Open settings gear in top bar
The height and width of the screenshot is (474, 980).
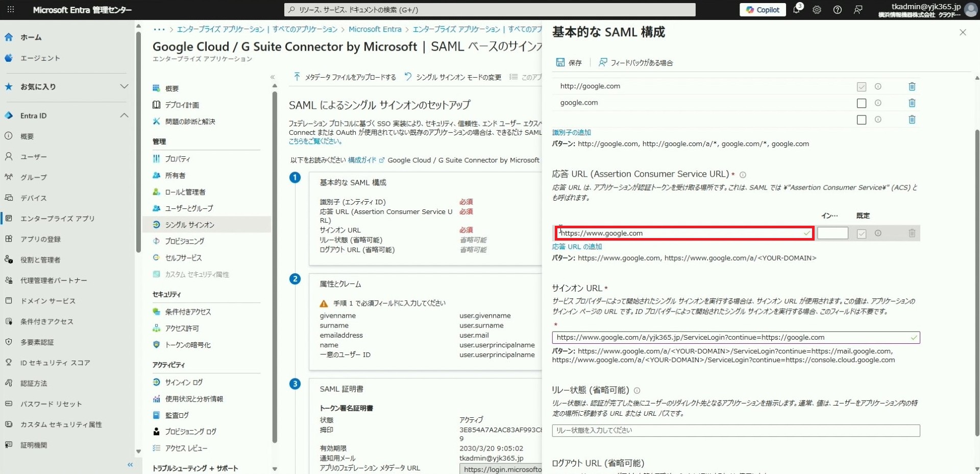point(817,10)
